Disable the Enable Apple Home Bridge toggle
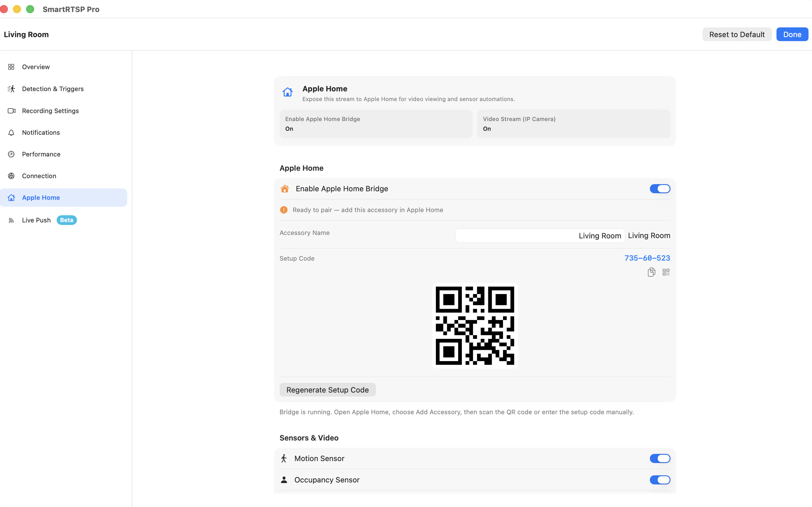 point(660,189)
